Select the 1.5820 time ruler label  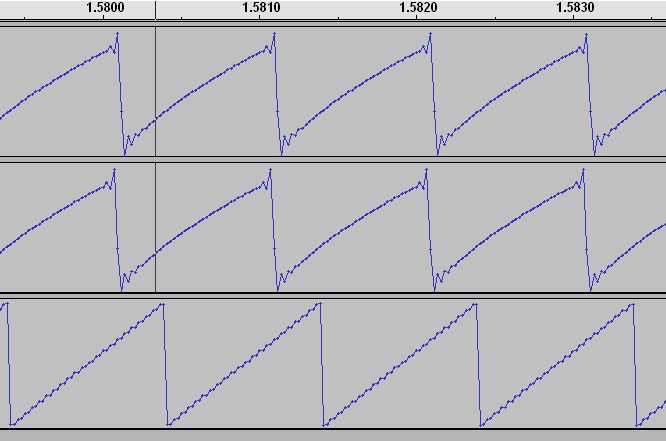(x=418, y=7)
